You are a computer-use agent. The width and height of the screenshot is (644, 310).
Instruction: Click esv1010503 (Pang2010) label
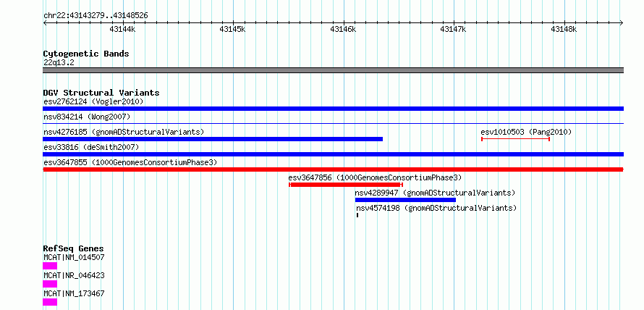[526, 132]
